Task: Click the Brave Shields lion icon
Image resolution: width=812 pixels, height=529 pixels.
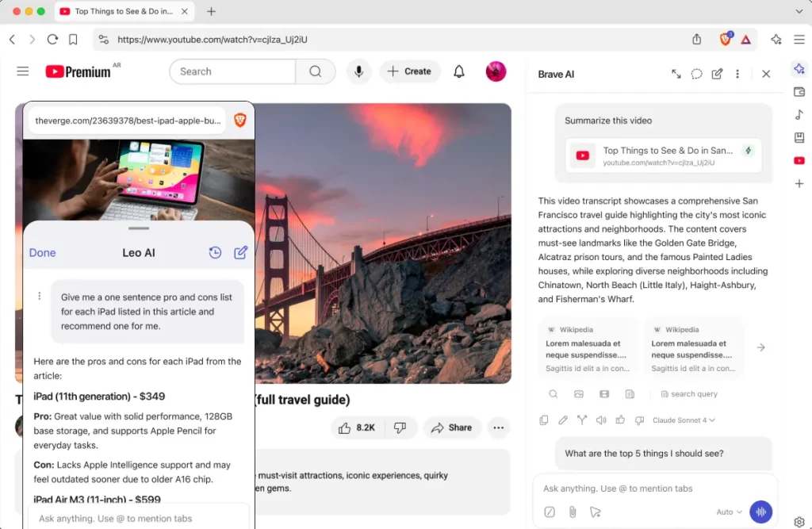Action: (726, 39)
